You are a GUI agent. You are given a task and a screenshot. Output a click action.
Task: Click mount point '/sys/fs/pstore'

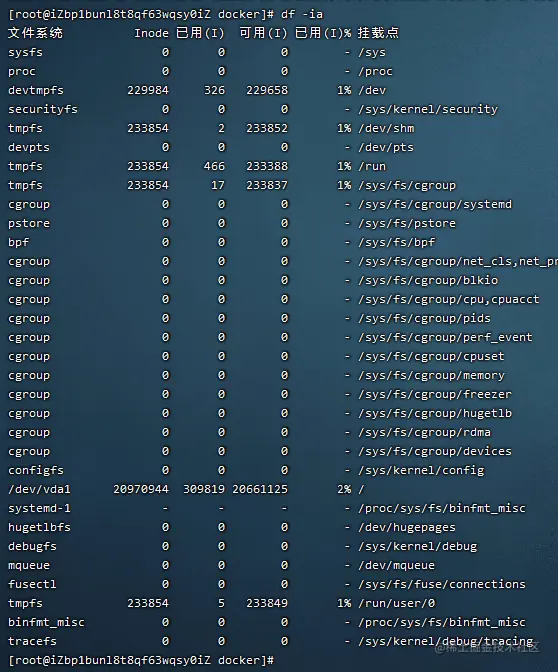(x=407, y=223)
